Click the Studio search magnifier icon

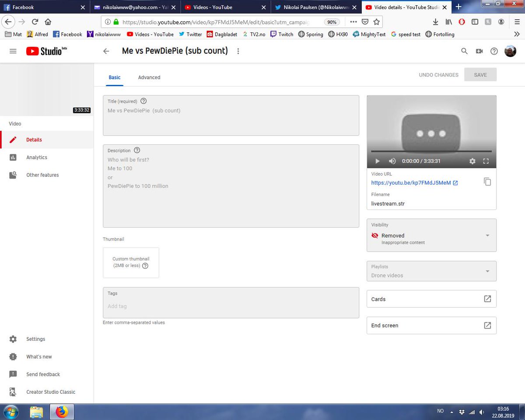click(465, 51)
